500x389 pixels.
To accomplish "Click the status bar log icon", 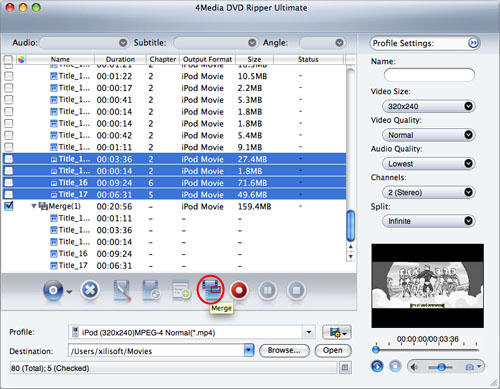I will [x=345, y=368].
